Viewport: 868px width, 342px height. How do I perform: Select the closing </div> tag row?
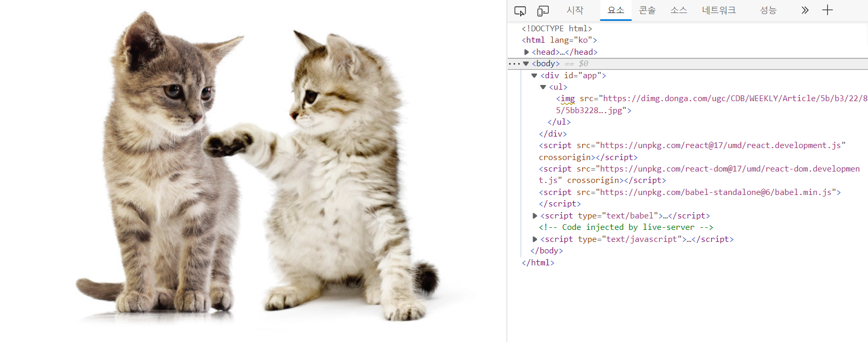(x=553, y=134)
